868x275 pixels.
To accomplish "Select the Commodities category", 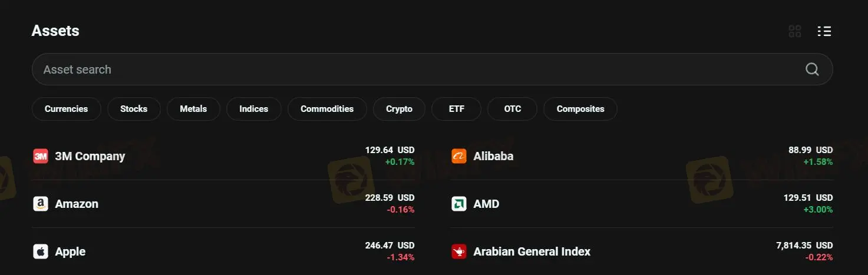I will 327,109.
